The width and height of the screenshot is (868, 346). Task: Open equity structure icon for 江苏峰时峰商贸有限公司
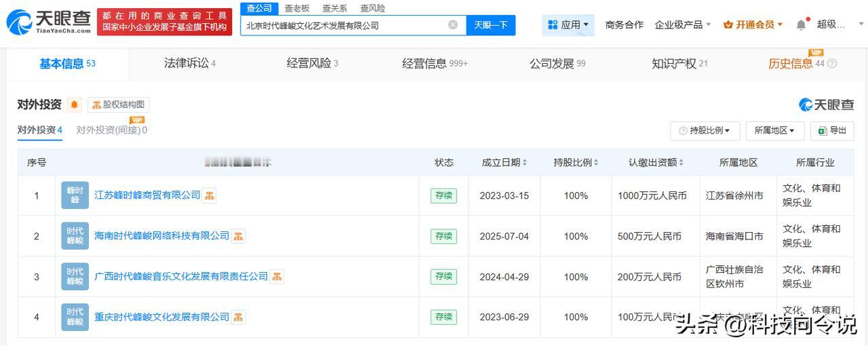point(210,195)
